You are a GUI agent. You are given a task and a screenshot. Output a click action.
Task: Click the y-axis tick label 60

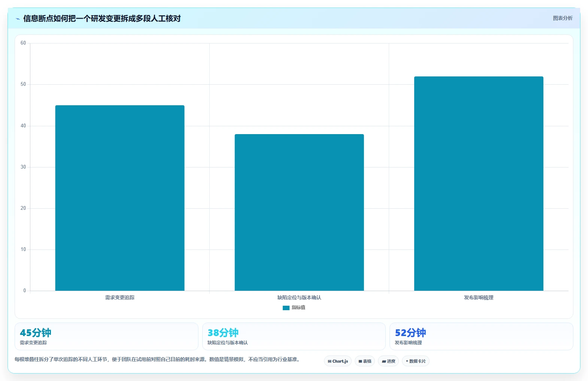[23, 43]
